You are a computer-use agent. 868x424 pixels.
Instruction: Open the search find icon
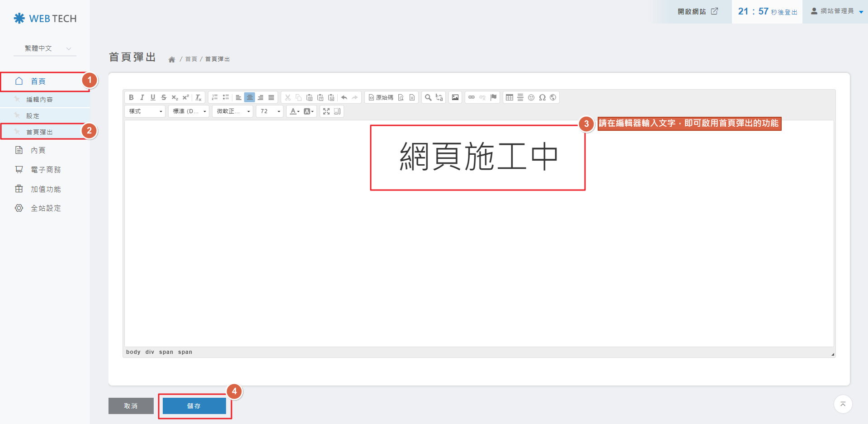[428, 97]
